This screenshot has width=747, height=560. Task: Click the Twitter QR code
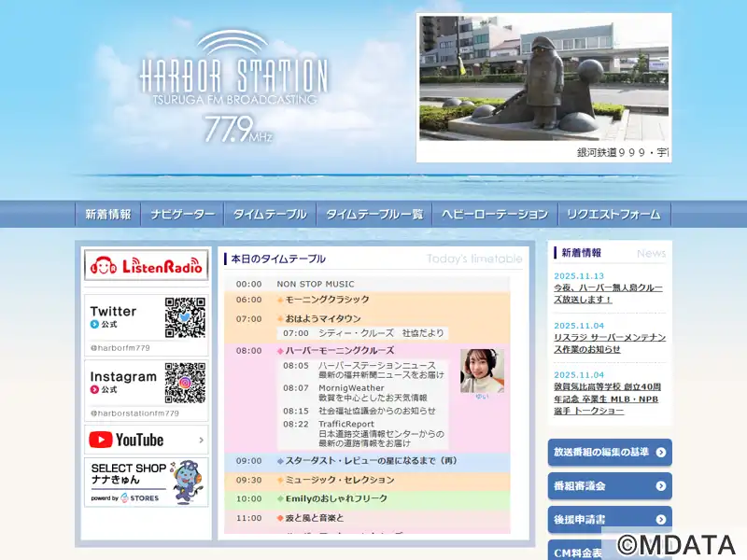(185, 317)
